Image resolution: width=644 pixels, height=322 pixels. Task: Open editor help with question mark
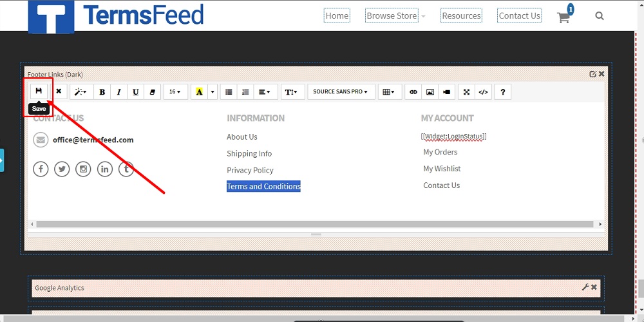(503, 91)
